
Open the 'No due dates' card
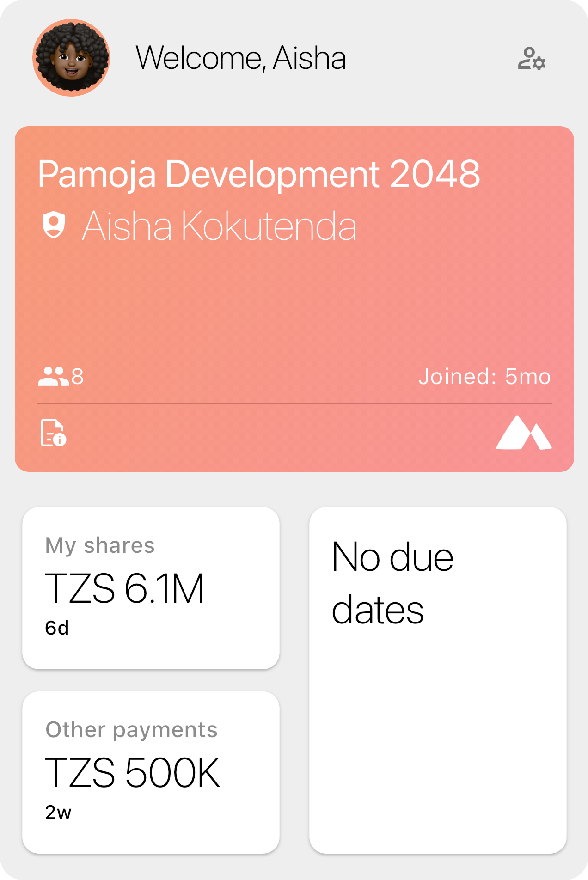tap(438, 679)
